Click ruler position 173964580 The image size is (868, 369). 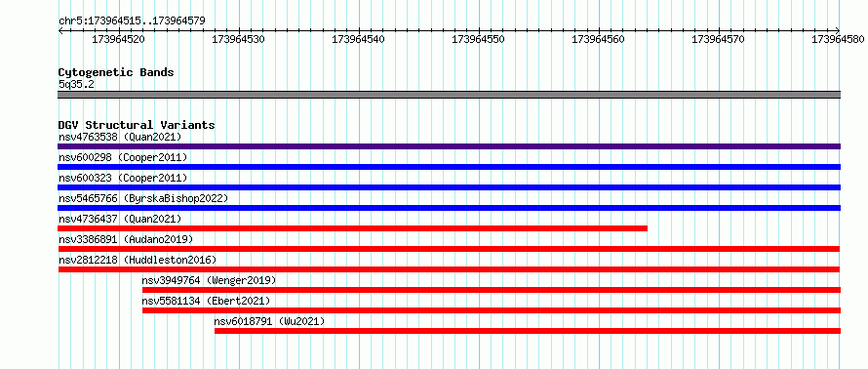tap(839, 39)
